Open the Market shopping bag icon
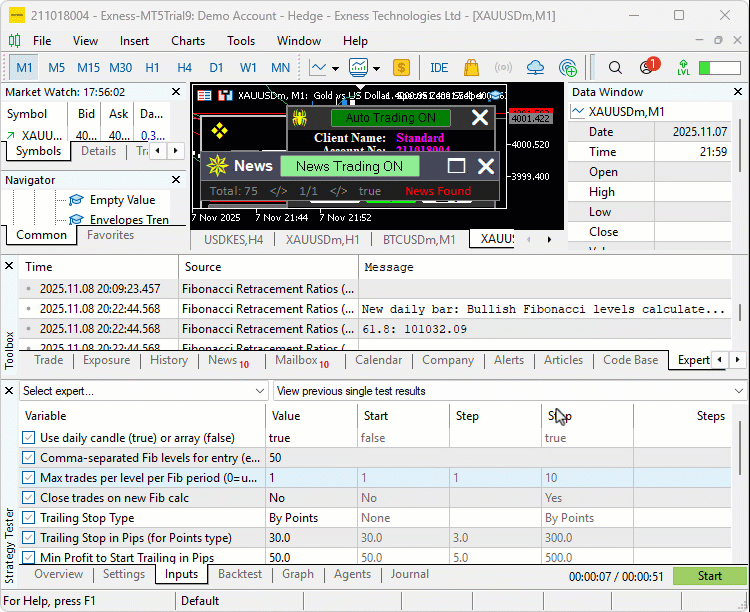 tap(471, 68)
